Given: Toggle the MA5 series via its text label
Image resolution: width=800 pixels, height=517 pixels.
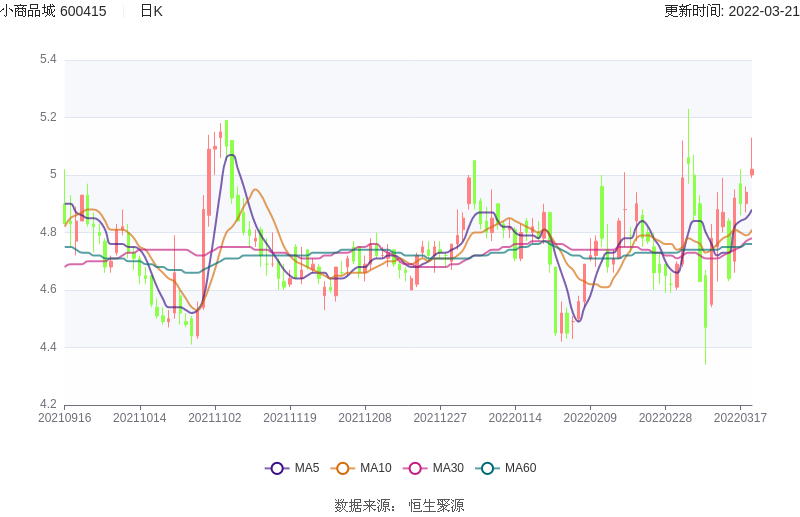Looking at the screenshot, I should (307, 468).
